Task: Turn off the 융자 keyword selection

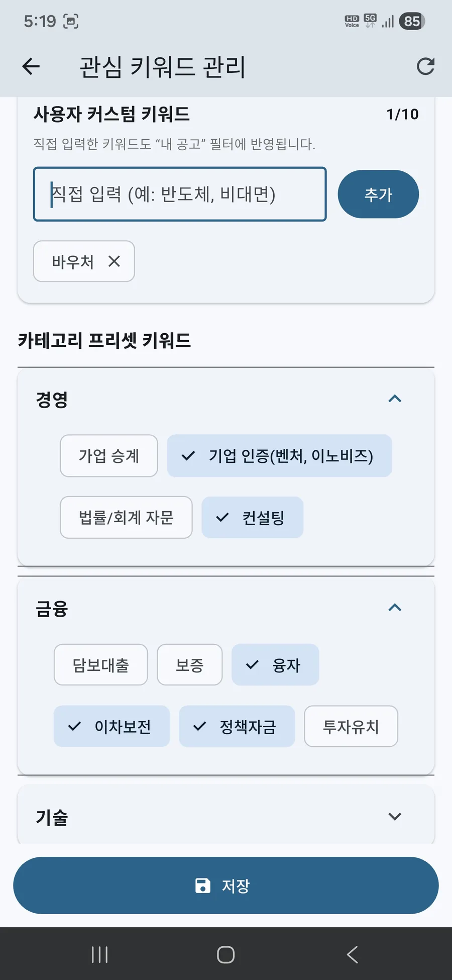Action: point(275,664)
